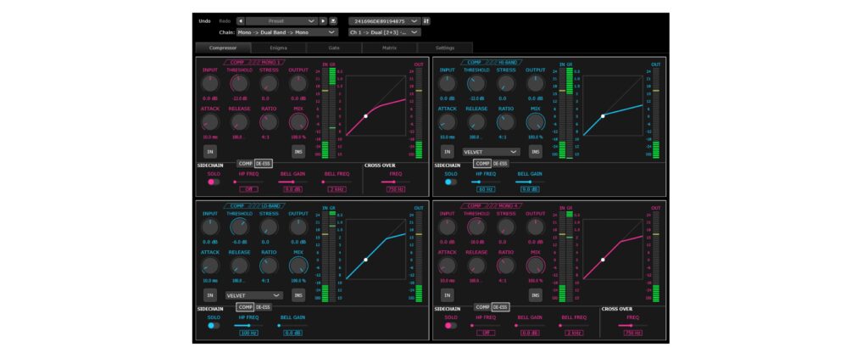Open the Ch 1 Dual channel dropdown
The image size is (868, 353).
[384, 32]
